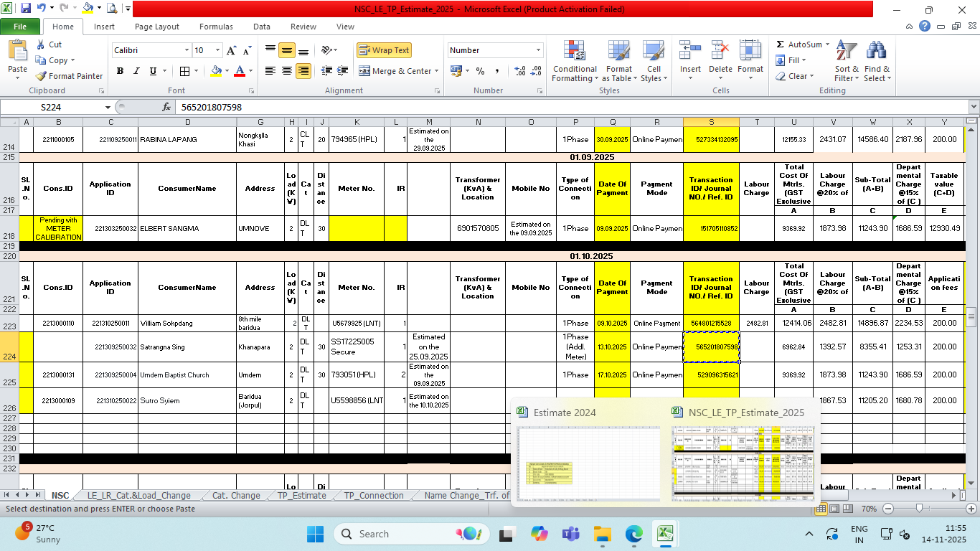Click the Merge & Center button
The width and height of the screenshot is (980, 551).
[x=395, y=71]
